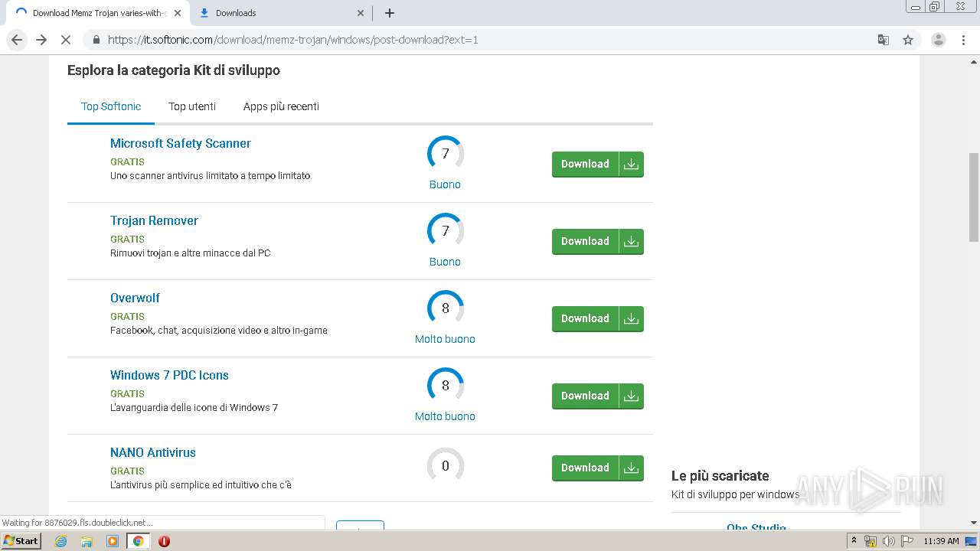
Task: Select the Top Softonic tab
Action: coord(111,106)
